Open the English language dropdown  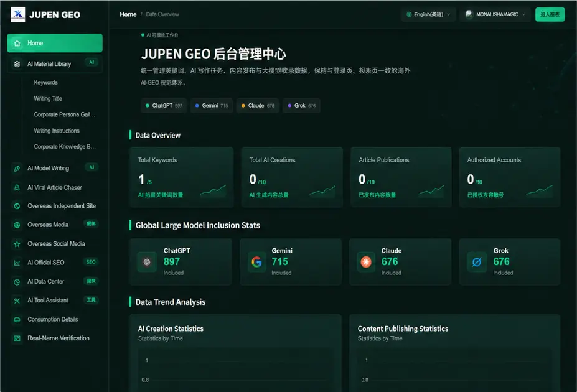click(x=428, y=14)
